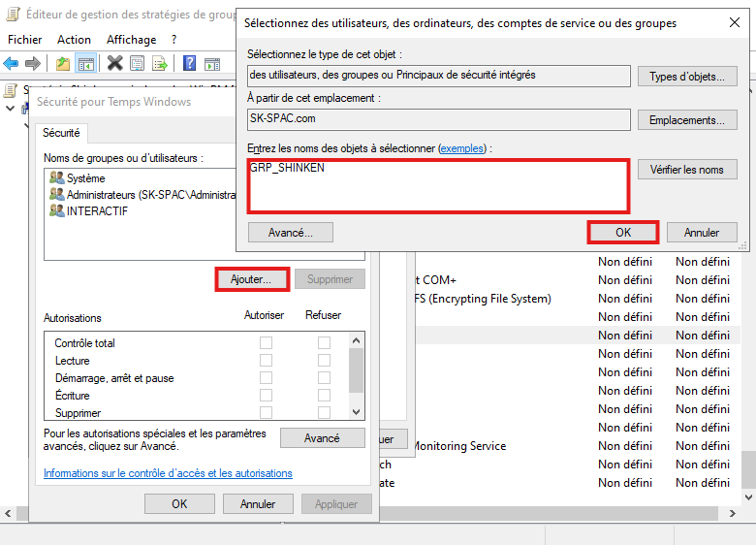This screenshot has width=756, height=545.
Task: Click the Up one level folder icon
Action: (62, 63)
